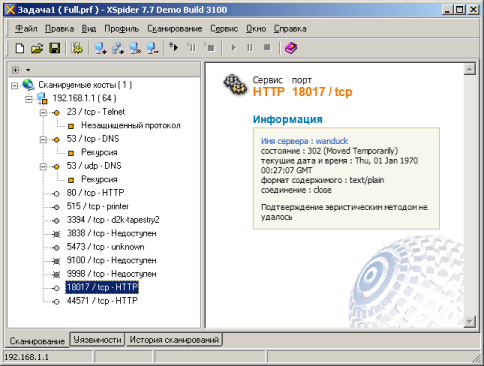This screenshot has height=366, width=484.
Task: Open the Файл menu
Action: 26,29
